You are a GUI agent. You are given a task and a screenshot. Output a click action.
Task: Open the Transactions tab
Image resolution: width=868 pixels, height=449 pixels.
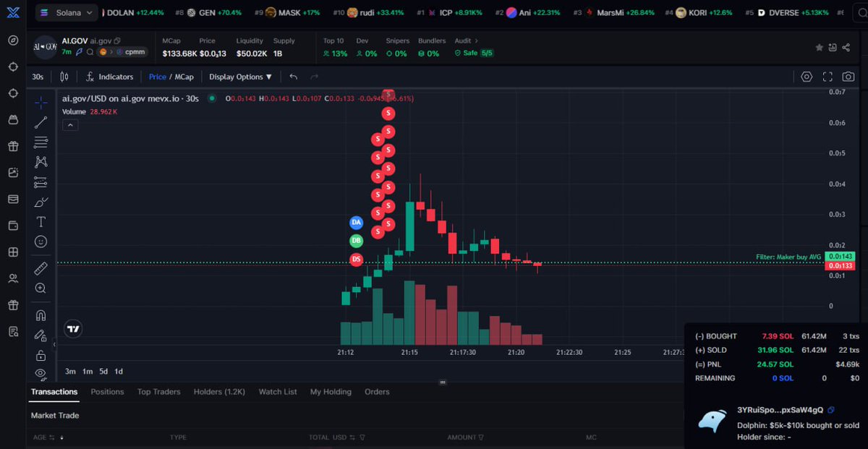54,392
